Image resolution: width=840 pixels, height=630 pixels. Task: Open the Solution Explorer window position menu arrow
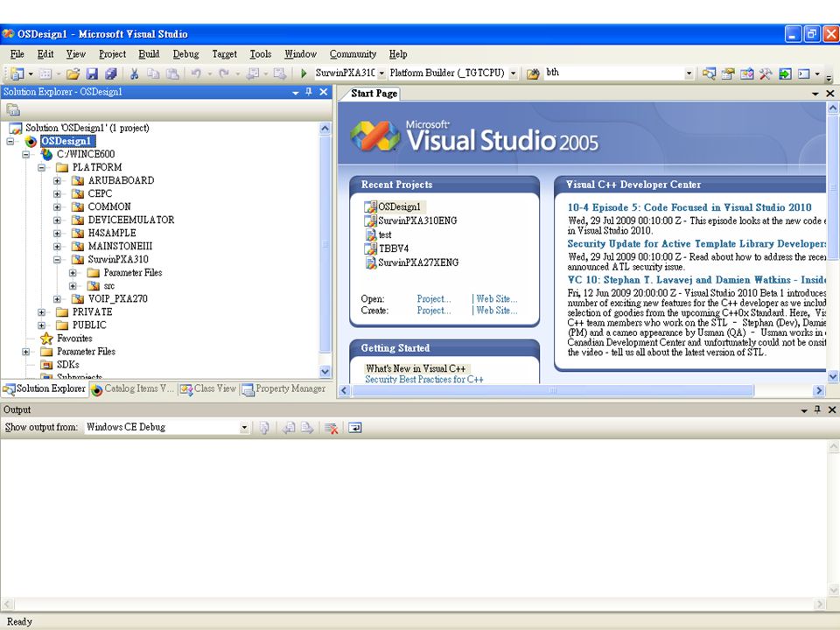coord(295,92)
